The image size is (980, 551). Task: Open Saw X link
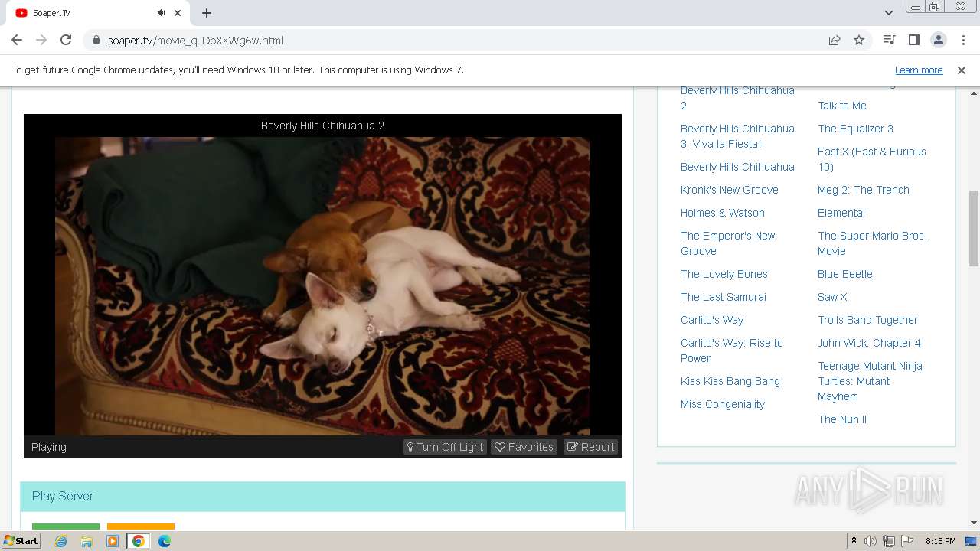832,297
